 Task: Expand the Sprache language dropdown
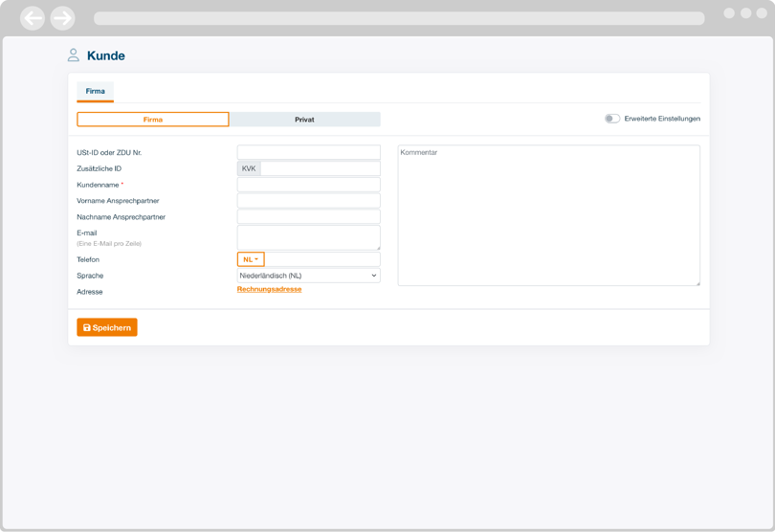[308, 276]
